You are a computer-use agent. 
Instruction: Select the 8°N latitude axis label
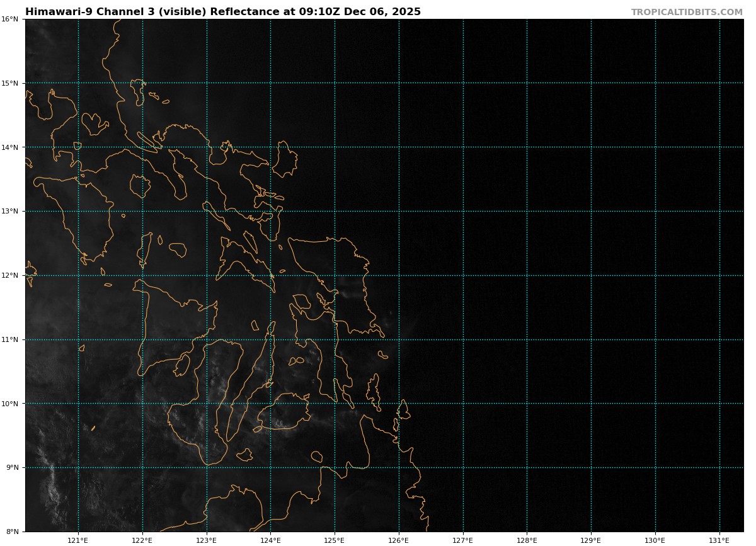click(x=9, y=532)
